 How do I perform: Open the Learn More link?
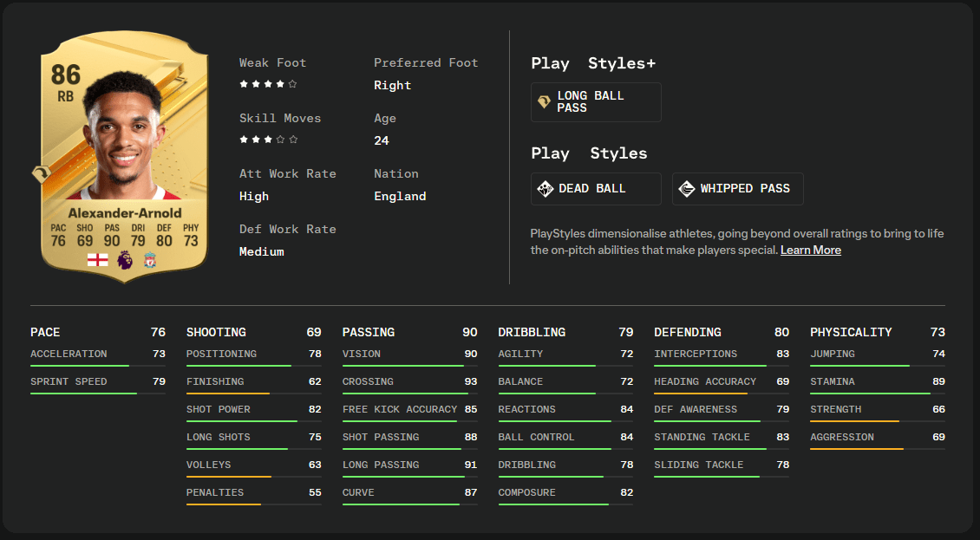tap(811, 250)
